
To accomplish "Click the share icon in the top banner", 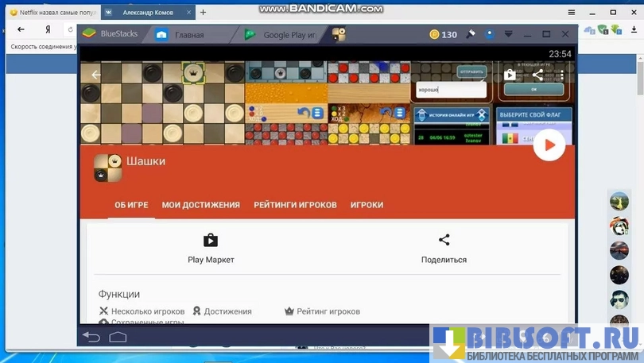I will [x=537, y=75].
